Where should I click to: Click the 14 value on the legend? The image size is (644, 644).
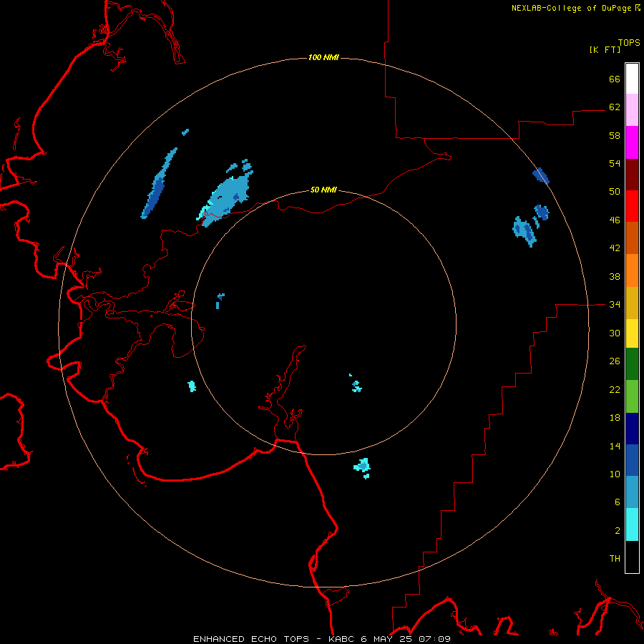(x=615, y=446)
